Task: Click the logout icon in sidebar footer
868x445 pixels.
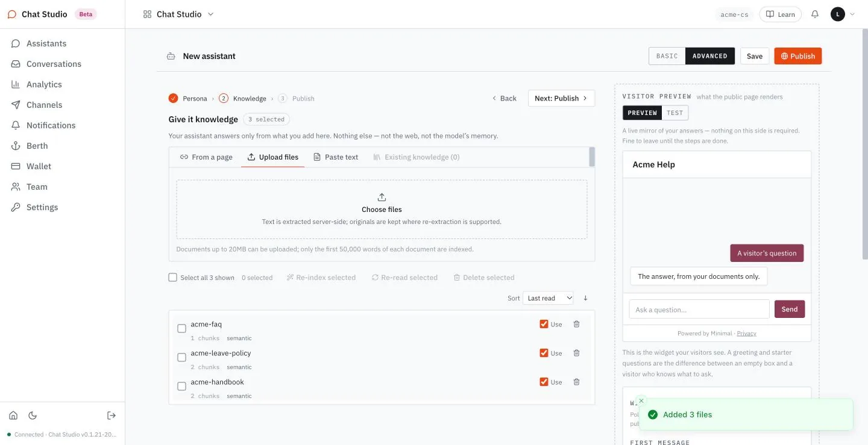Action: [112, 415]
